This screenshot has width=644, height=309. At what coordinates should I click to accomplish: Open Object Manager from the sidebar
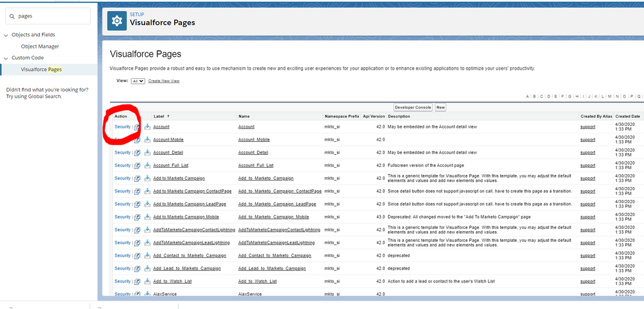(x=40, y=46)
